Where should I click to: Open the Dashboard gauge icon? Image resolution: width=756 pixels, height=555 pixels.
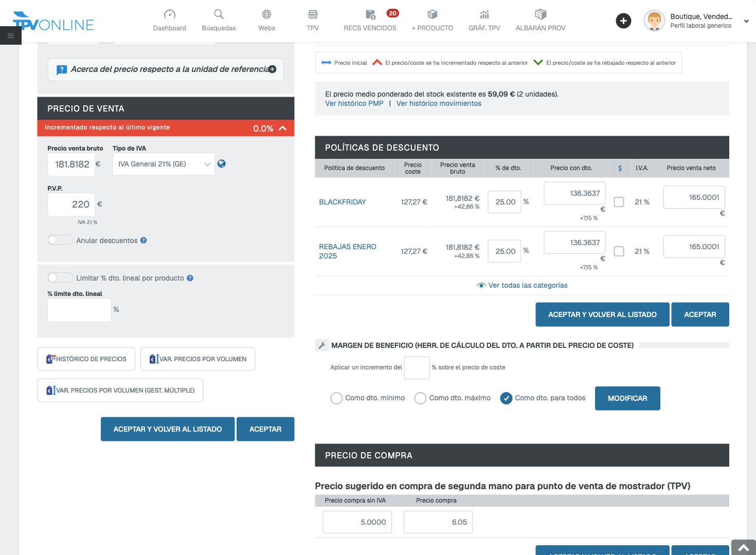click(x=169, y=14)
